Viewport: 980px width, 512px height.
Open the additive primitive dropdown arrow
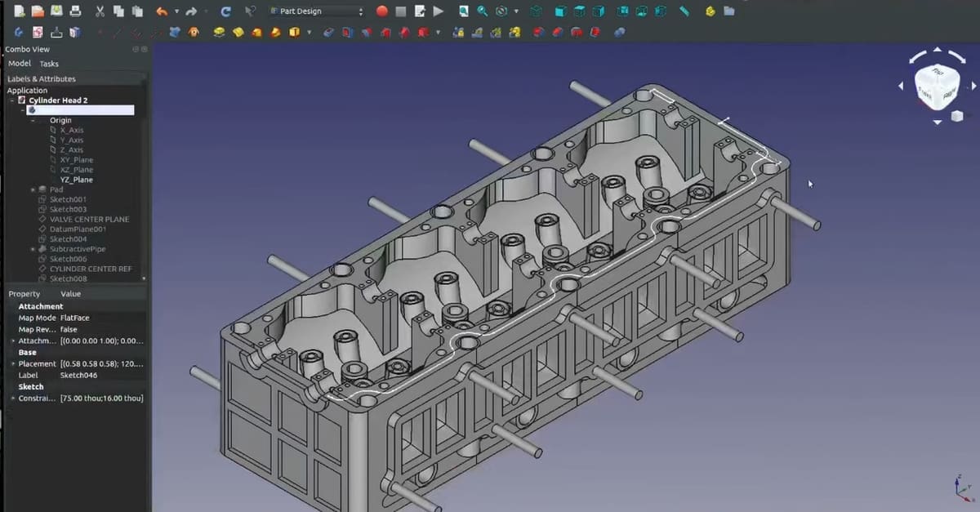click(x=309, y=33)
